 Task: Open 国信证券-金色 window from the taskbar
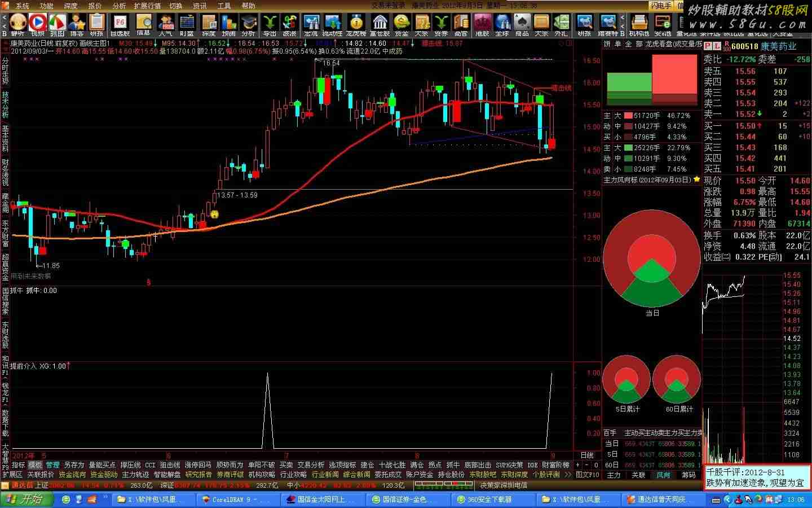coord(409,500)
